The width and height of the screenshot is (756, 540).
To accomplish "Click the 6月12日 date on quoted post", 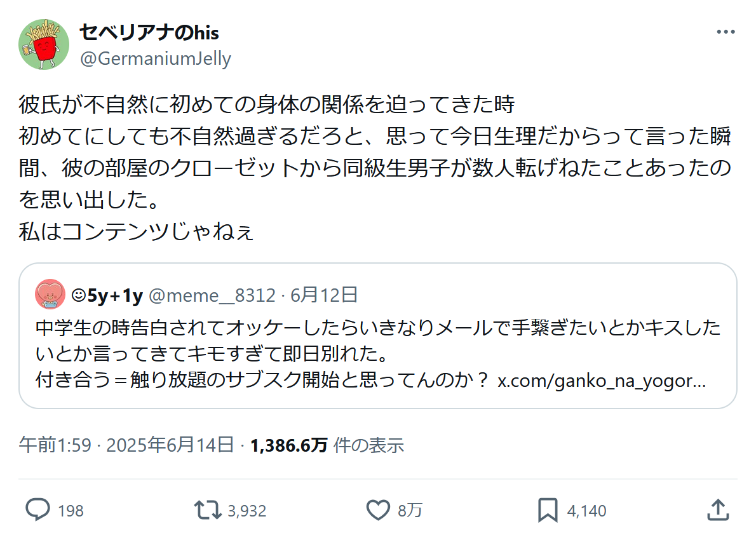I will tap(324, 295).
